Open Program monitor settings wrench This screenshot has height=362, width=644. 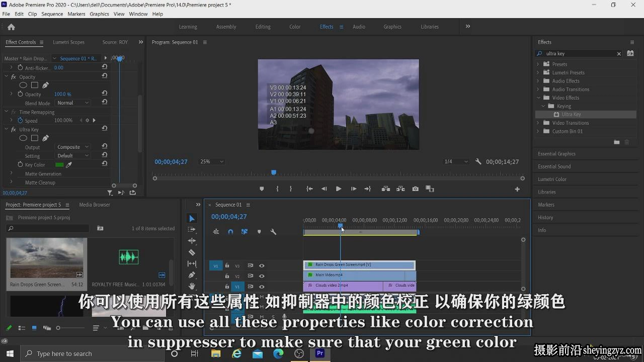[478, 162]
